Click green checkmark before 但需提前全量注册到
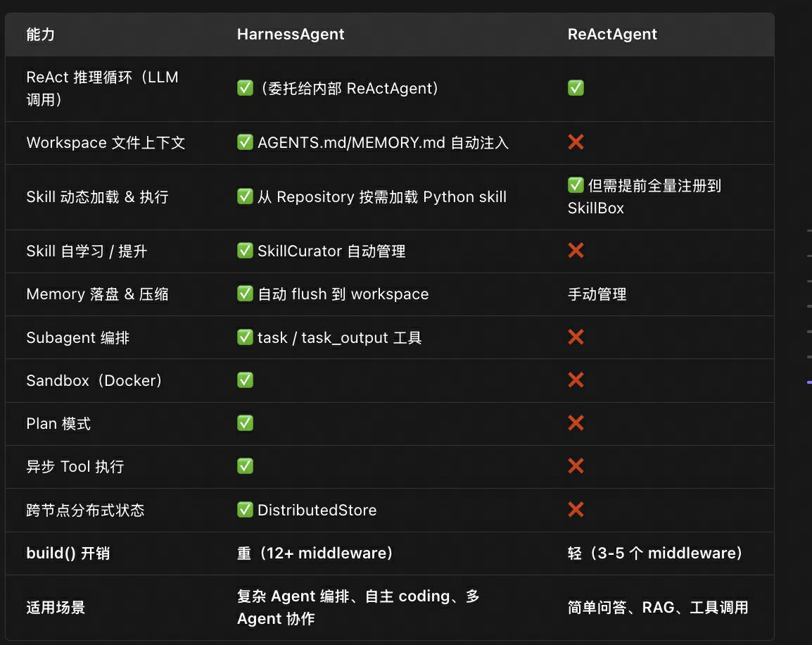The height and width of the screenshot is (645, 812). coord(576,185)
